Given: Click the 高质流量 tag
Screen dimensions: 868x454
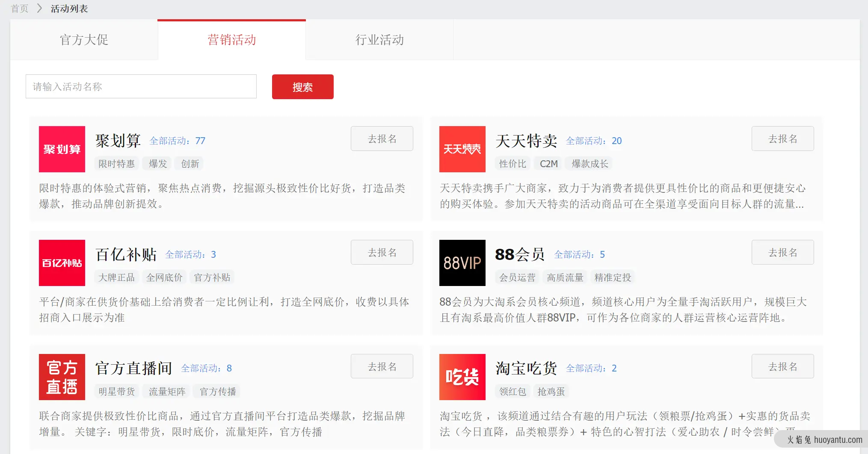Looking at the screenshot, I should click(566, 277).
